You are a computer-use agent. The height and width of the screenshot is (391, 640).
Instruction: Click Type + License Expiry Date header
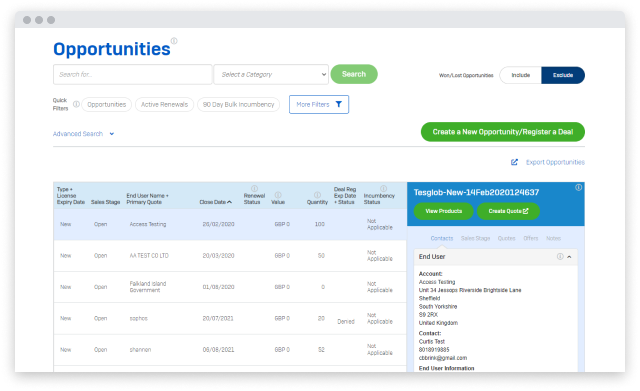pos(71,196)
